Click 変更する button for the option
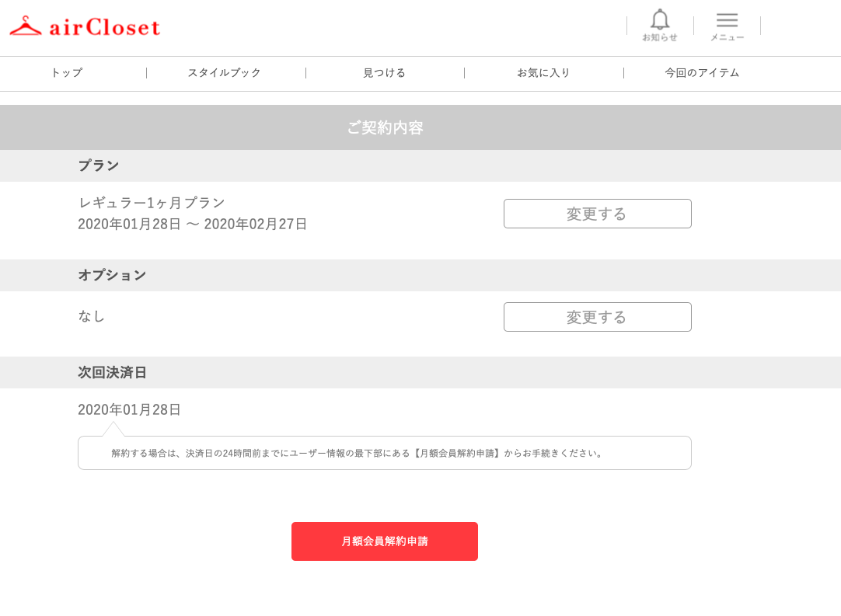Viewport: 841px width, 616px height. [598, 317]
